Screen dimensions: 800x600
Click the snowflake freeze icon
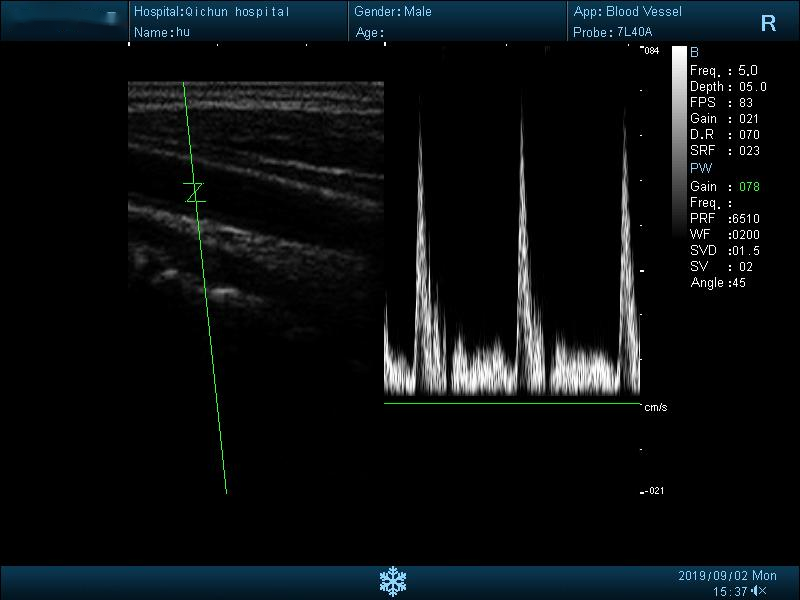pyautogui.click(x=392, y=581)
